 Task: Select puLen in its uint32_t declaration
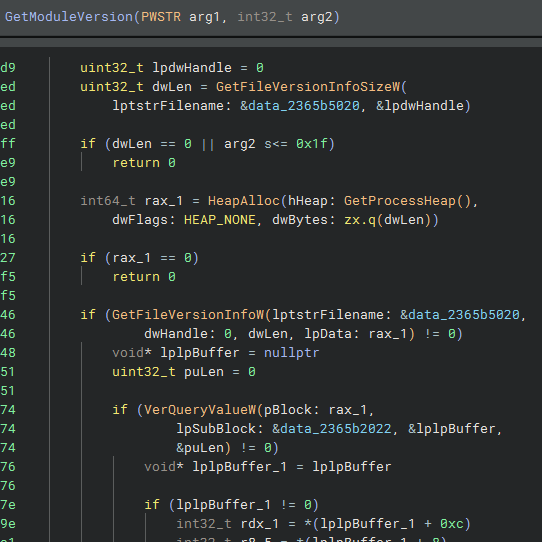(x=204, y=372)
